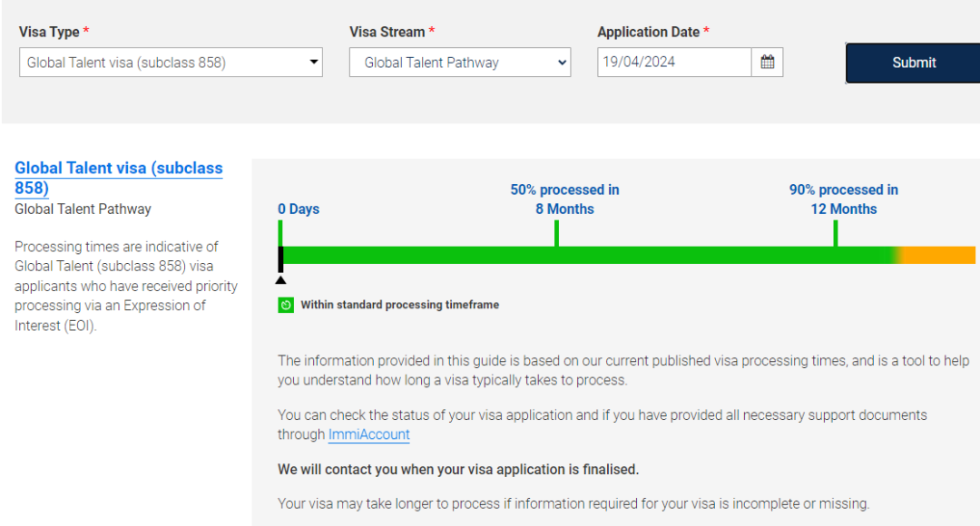Follow the ImmiAccount link
The height and width of the screenshot is (526, 980).
[x=368, y=434]
